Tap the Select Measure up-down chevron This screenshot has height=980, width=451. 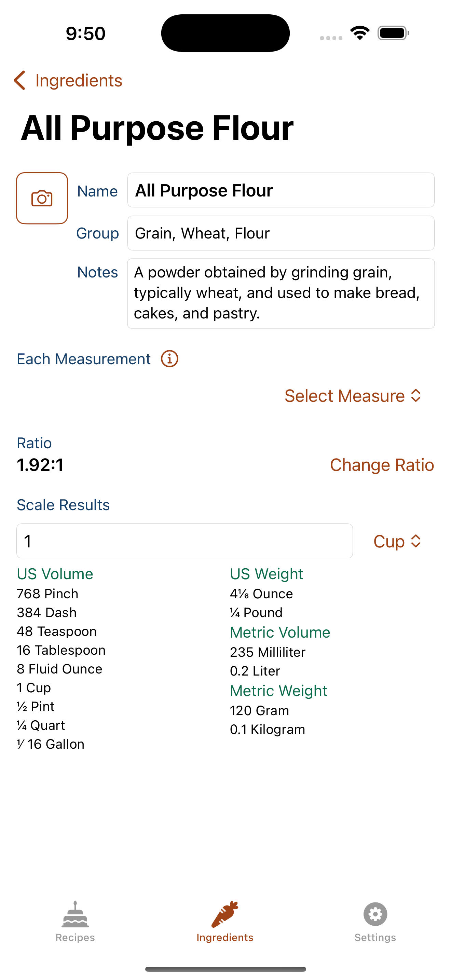pyautogui.click(x=416, y=396)
